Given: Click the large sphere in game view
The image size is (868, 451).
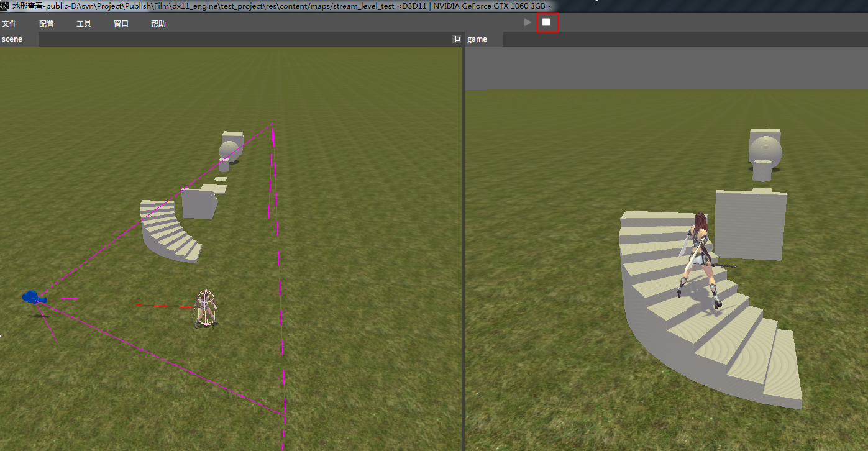Looking at the screenshot, I should [x=765, y=152].
